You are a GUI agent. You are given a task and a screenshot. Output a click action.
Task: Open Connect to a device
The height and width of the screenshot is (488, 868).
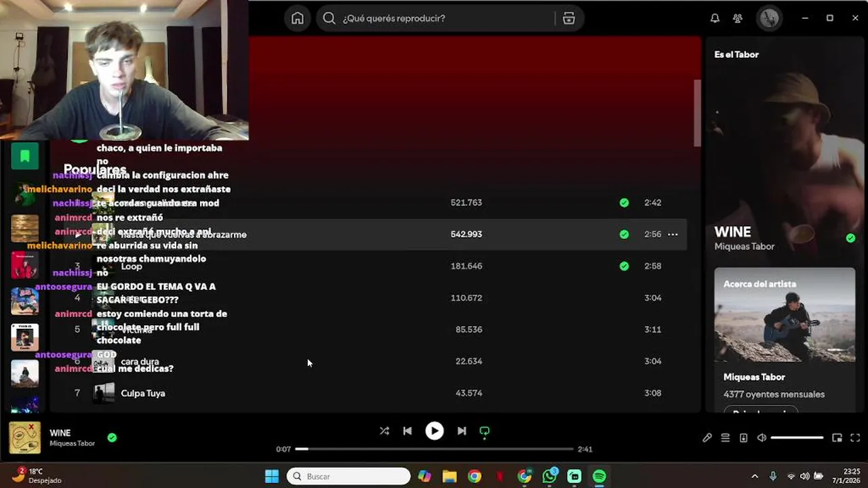click(x=743, y=438)
